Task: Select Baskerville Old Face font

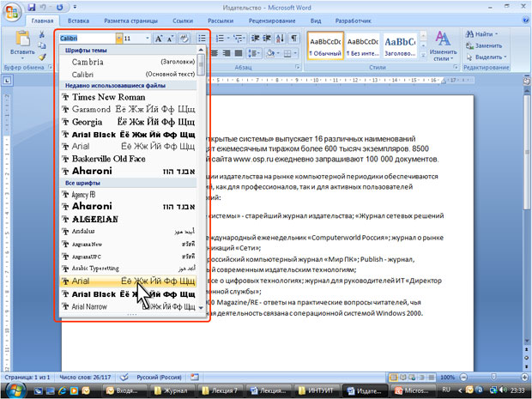Action: click(x=128, y=159)
